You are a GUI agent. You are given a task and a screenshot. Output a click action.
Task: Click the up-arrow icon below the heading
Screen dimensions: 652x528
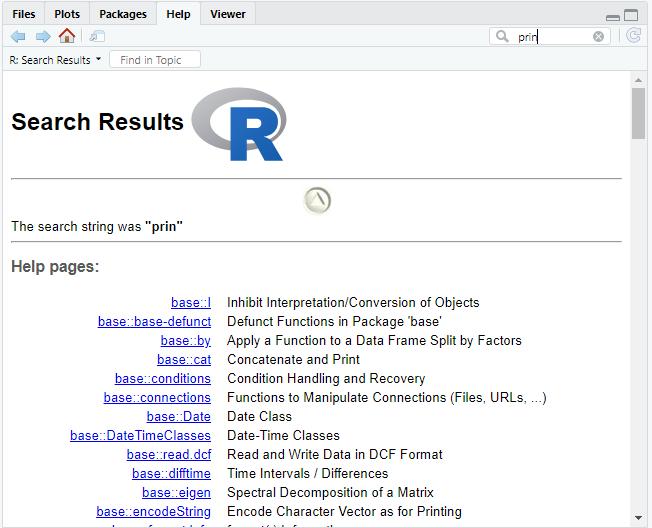[x=317, y=201]
